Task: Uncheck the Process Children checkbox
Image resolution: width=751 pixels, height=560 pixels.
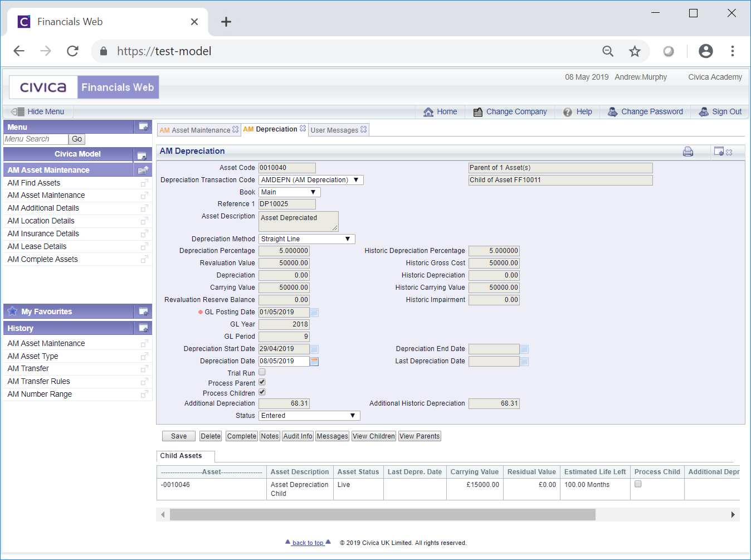Action: click(x=262, y=392)
